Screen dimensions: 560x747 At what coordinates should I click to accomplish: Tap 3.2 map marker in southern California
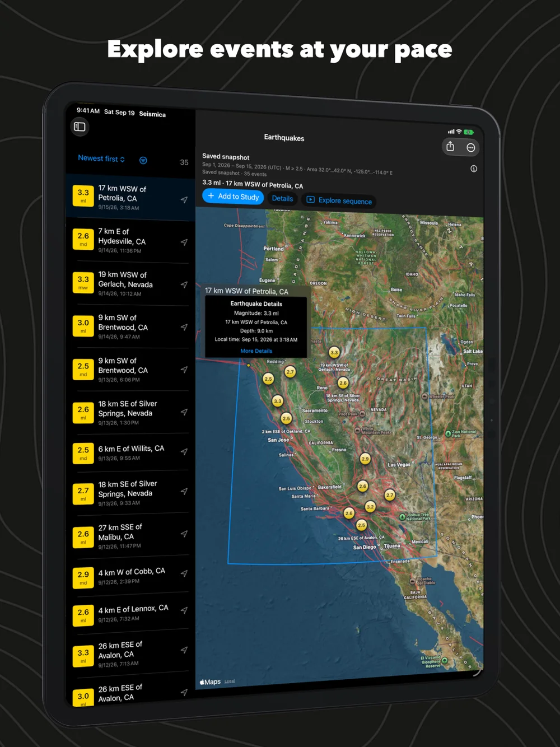tap(370, 507)
